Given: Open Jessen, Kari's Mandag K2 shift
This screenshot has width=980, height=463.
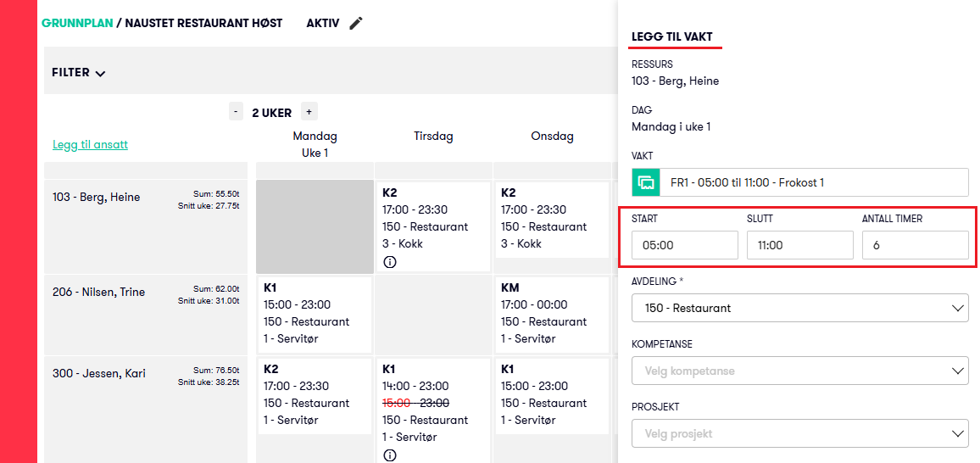Looking at the screenshot, I should [x=315, y=395].
